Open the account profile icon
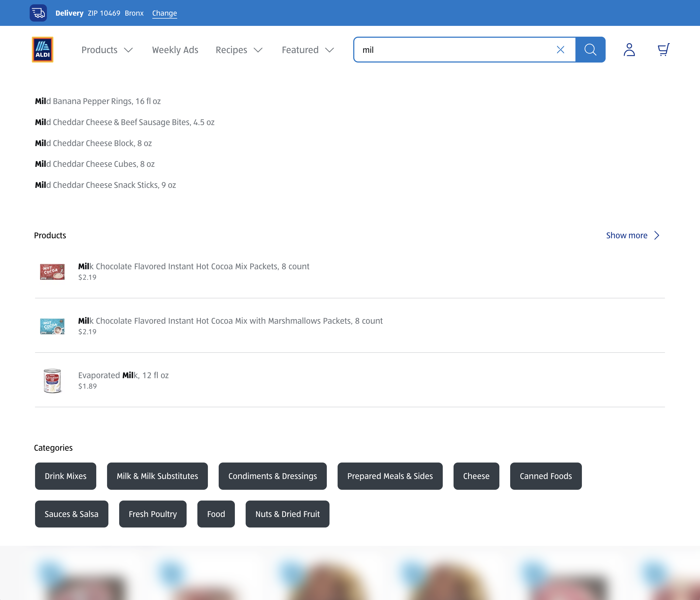 (629, 50)
